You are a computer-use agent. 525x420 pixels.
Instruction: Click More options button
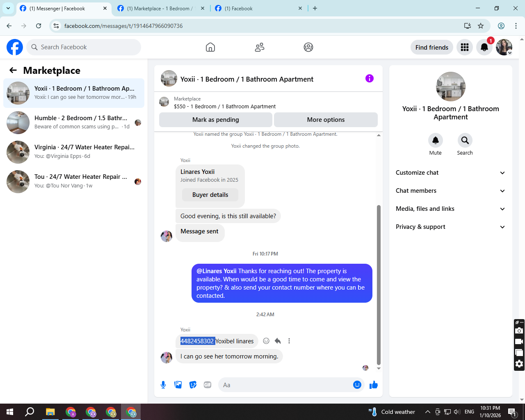pos(326,120)
